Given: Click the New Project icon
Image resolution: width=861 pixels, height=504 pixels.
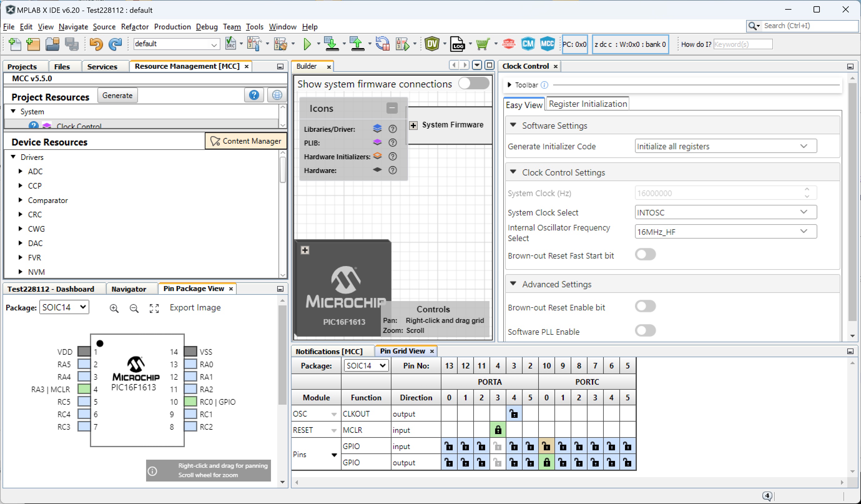Looking at the screenshot, I should [x=33, y=44].
